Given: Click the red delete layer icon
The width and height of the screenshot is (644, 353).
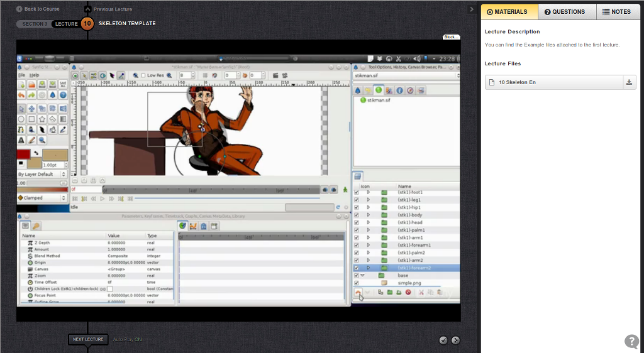Looking at the screenshot, I should click(408, 293).
